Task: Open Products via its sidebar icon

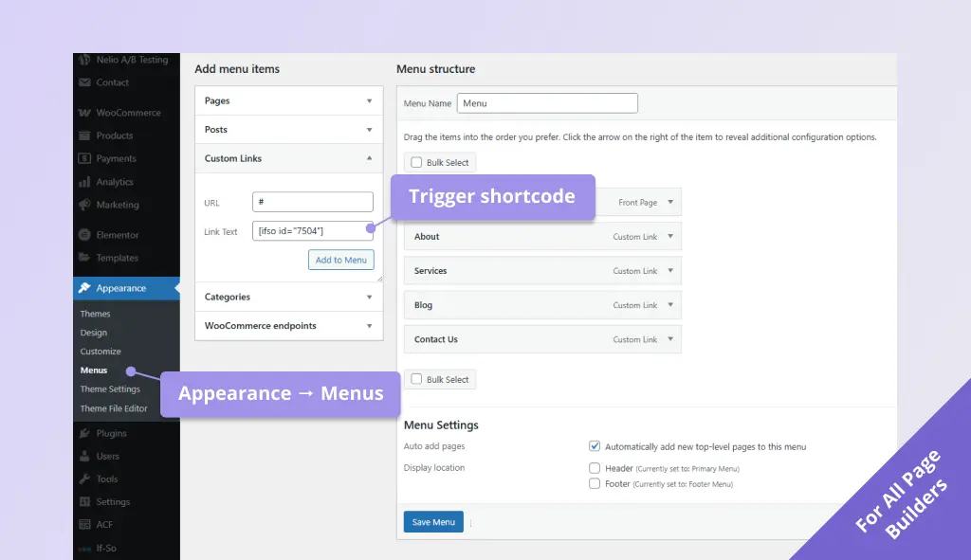Action: pyautogui.click(x=85, y=135)
